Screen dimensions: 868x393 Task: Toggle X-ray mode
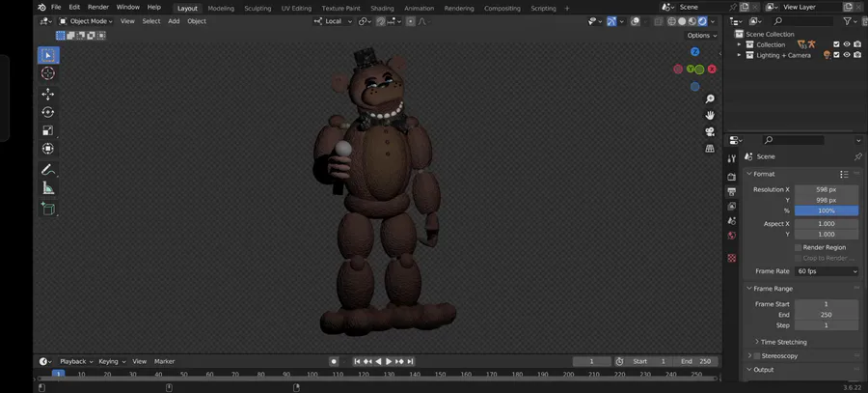(658, 21)
